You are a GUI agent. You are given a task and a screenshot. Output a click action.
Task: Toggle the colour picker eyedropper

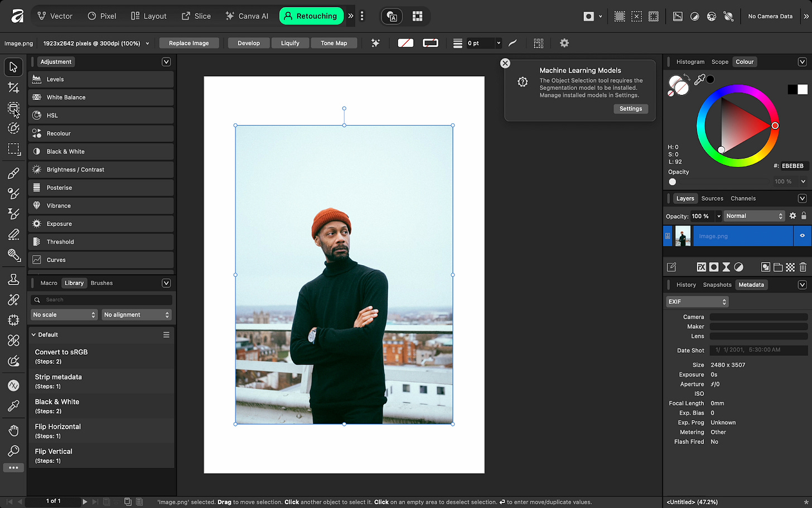tap(699, 80)
